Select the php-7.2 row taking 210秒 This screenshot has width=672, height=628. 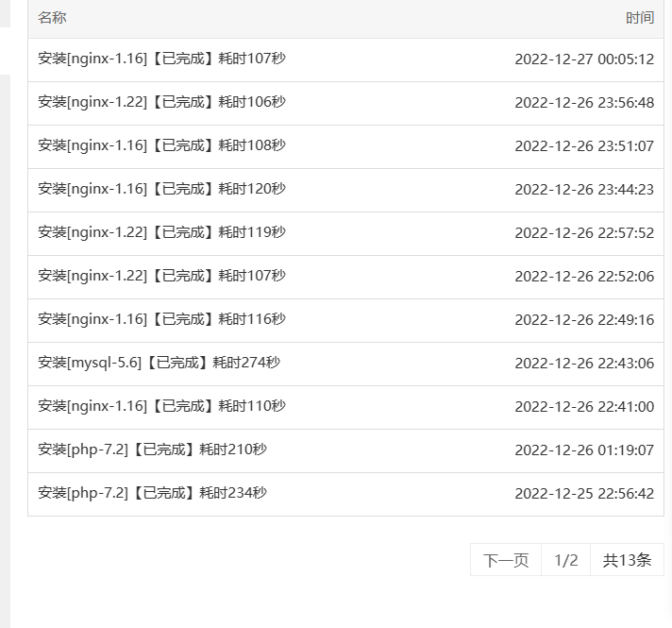345,450
